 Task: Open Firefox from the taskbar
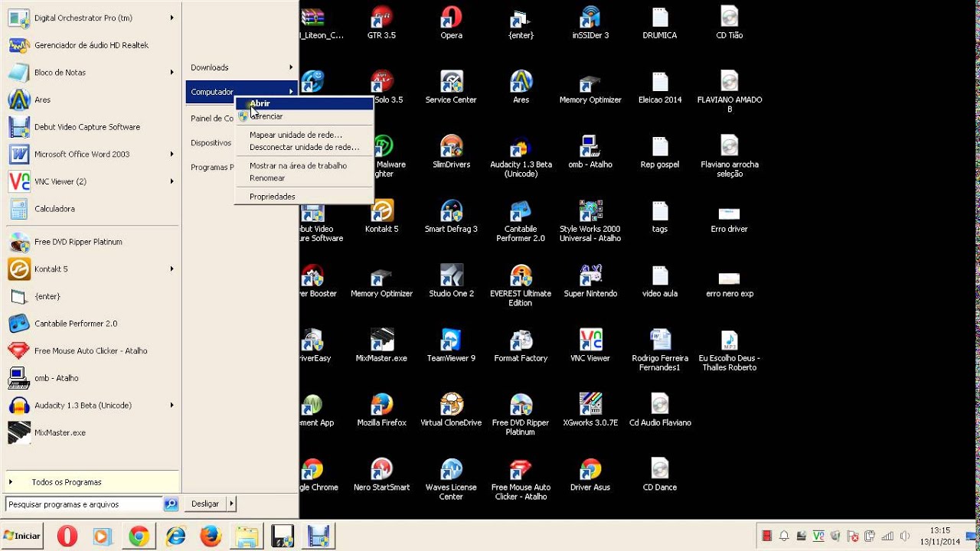pyautogui.click(x=211, y=536)
